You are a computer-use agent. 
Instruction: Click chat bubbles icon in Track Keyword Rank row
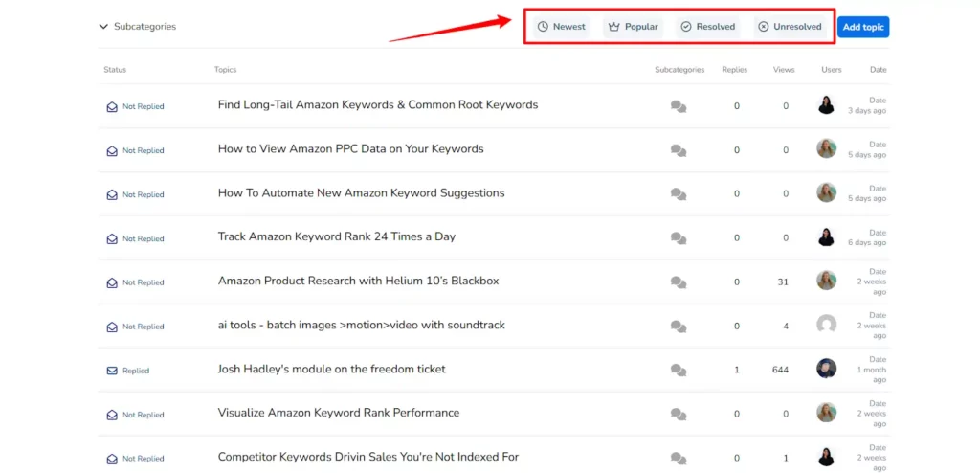[x=679, y=238]
